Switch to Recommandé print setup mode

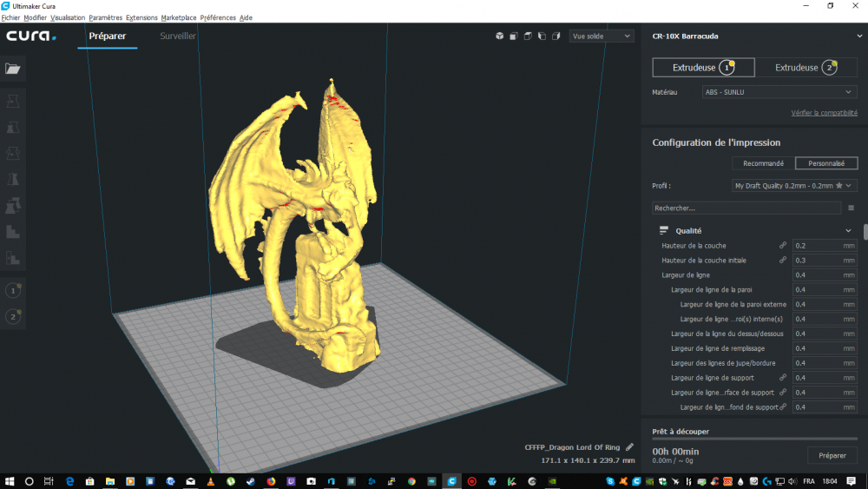763,163
